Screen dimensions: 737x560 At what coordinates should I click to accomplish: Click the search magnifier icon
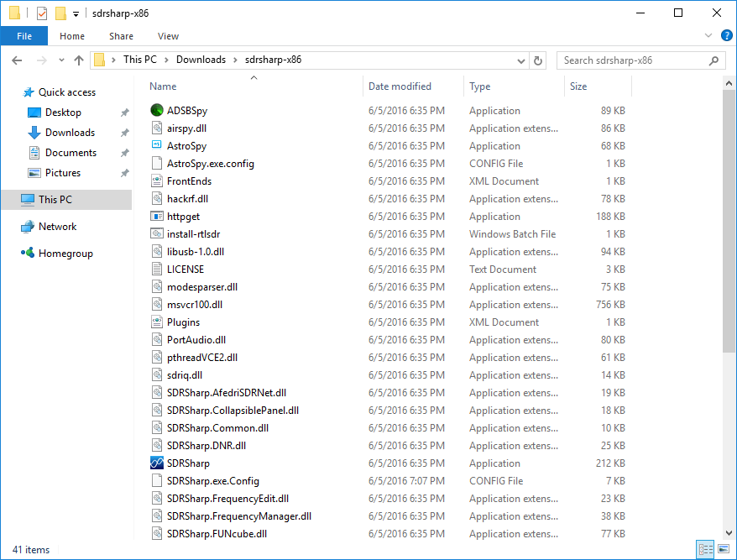click(x=713, y=60)
